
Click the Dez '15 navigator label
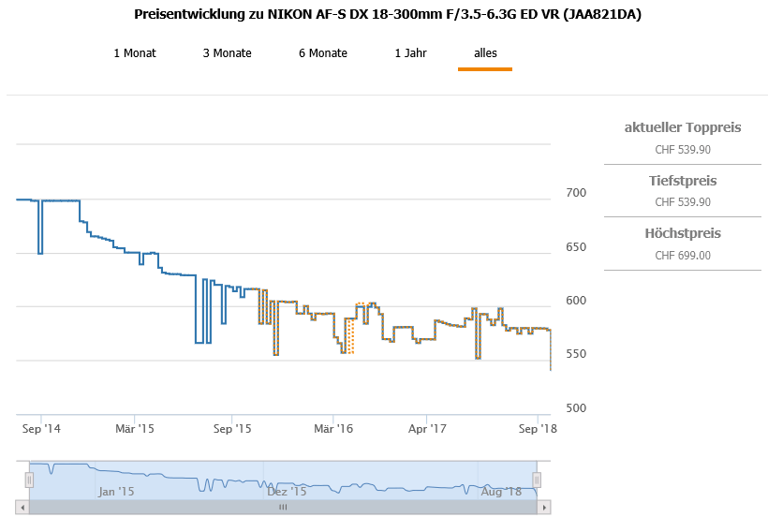click(287, 491)
